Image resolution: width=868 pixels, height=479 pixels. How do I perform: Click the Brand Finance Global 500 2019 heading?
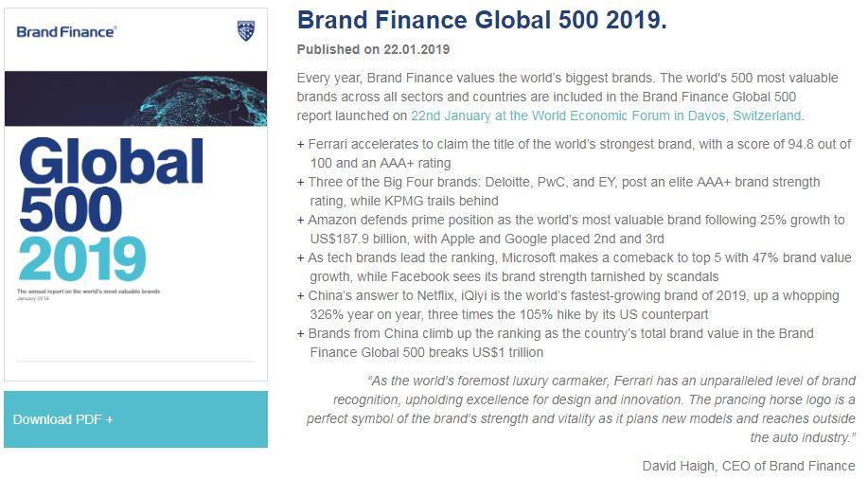tap(482, 21)
